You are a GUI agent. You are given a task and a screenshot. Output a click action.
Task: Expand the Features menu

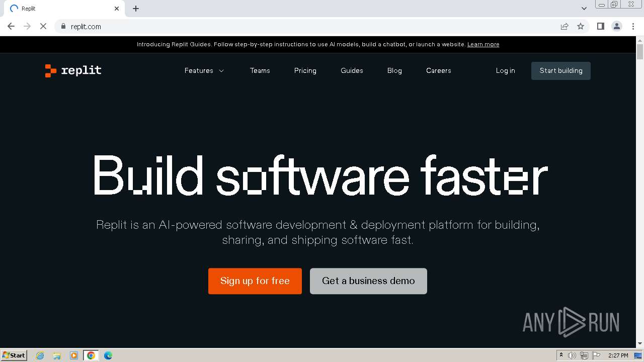204,70
